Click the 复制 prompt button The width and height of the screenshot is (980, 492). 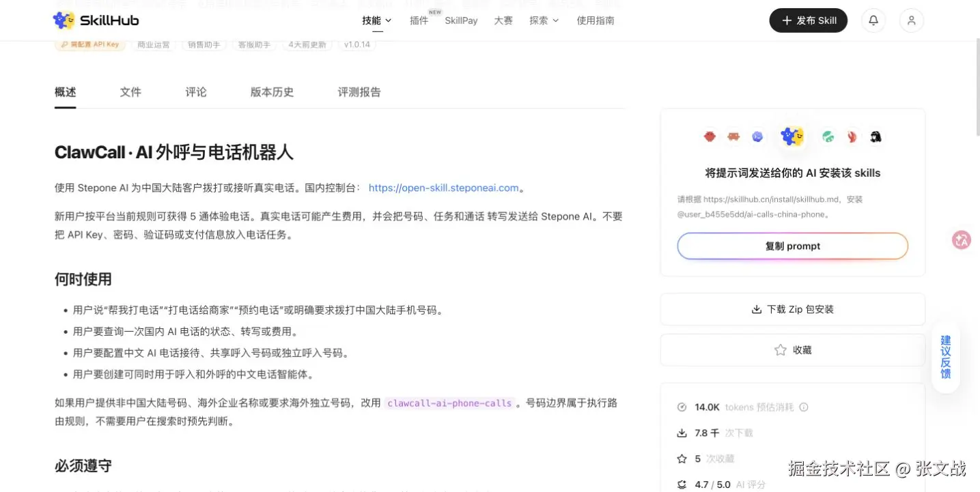click(793, 246)
